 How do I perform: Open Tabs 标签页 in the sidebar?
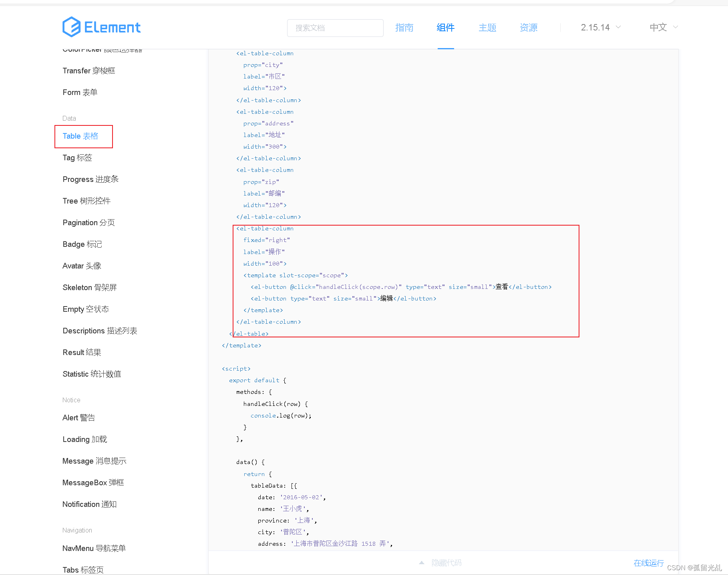click(83, 570)
